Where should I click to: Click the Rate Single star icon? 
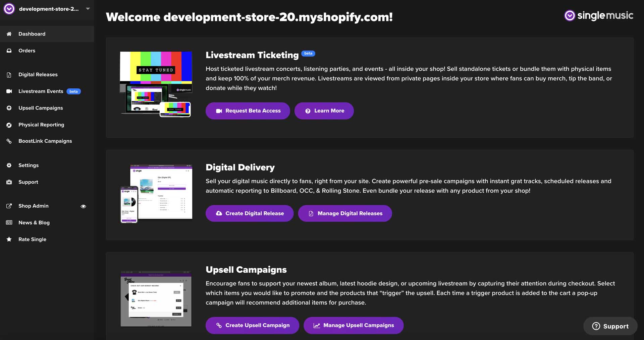click(x=9, y=239)
